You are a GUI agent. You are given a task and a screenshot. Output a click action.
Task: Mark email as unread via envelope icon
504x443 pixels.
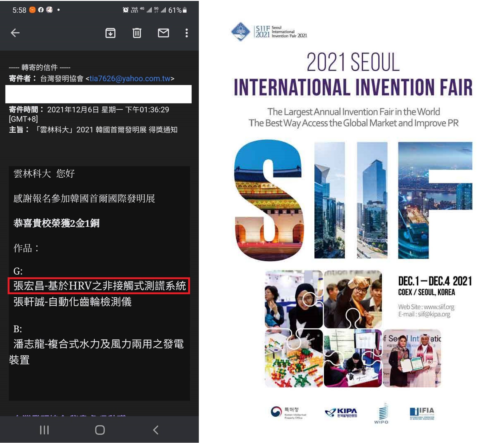click(x=163, y=33)
